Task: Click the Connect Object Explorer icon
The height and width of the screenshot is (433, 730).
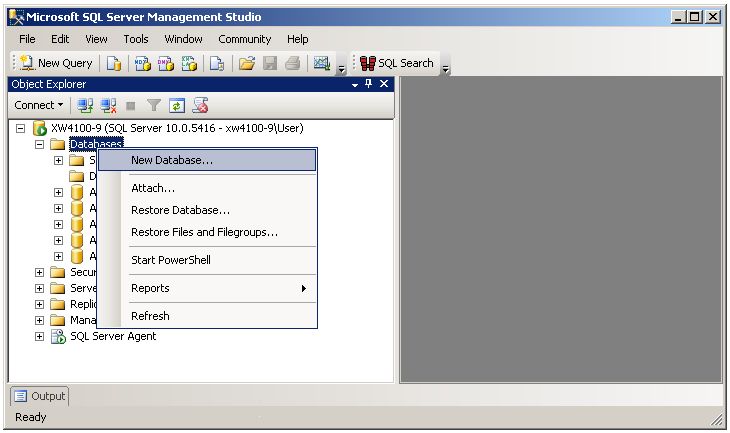Action: pos(85,106)
